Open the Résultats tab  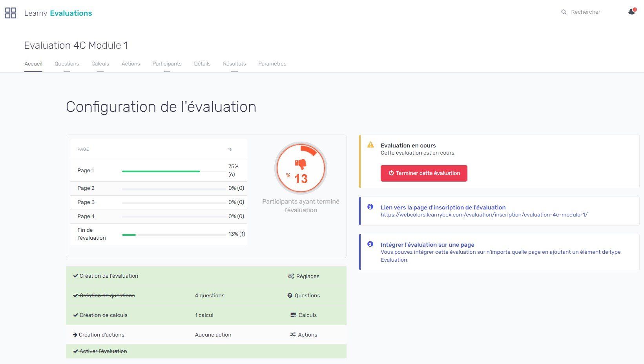(x=234, y=64)
